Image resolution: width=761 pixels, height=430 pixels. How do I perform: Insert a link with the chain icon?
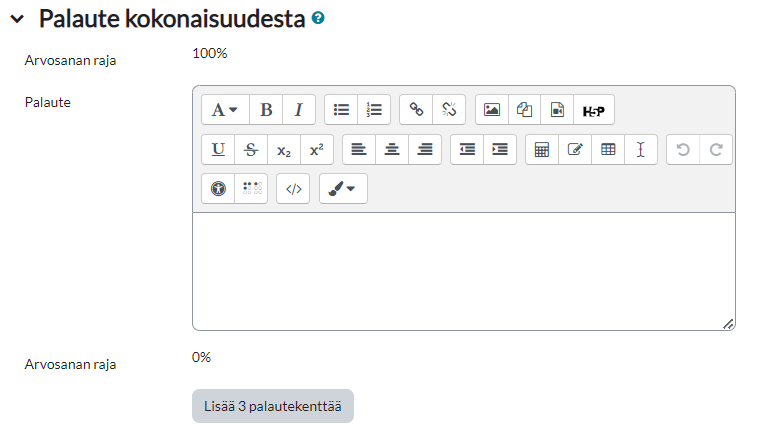pos(416,110)
